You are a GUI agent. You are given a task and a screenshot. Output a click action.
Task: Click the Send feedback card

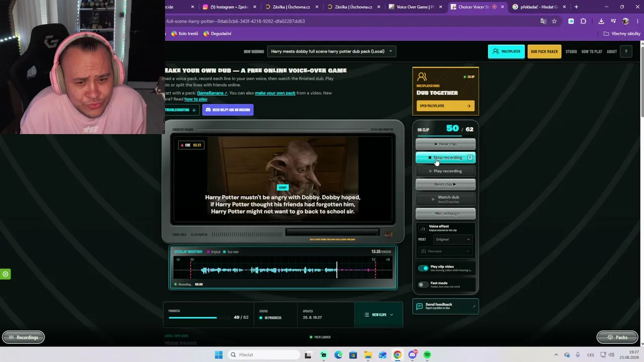(x=445, y=306)
